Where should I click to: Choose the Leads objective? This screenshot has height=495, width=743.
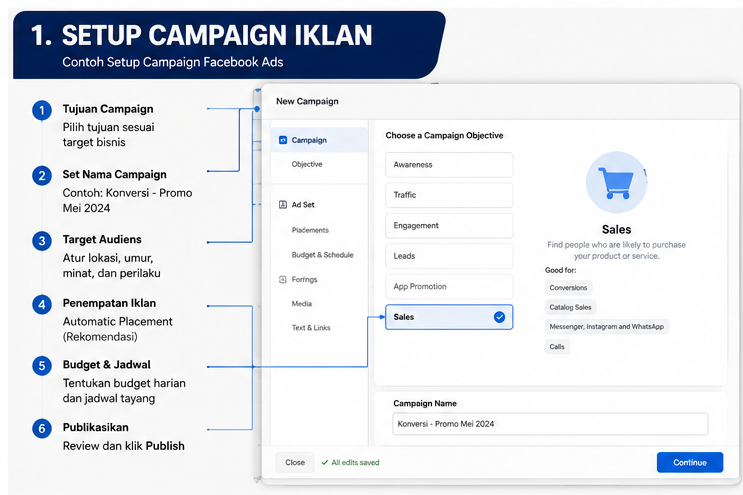click(449, 256)
